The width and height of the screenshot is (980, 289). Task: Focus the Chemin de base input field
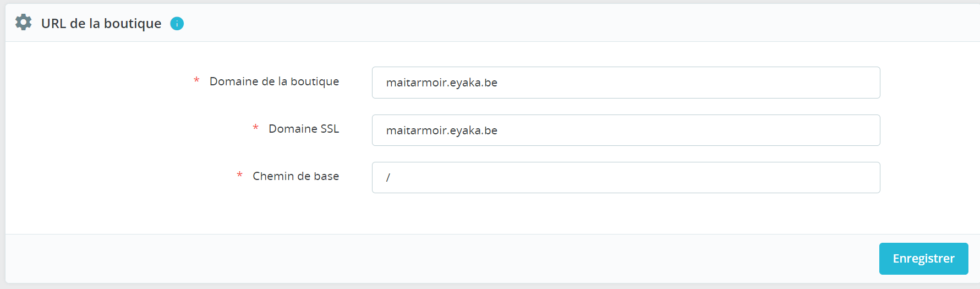[626, 177]
